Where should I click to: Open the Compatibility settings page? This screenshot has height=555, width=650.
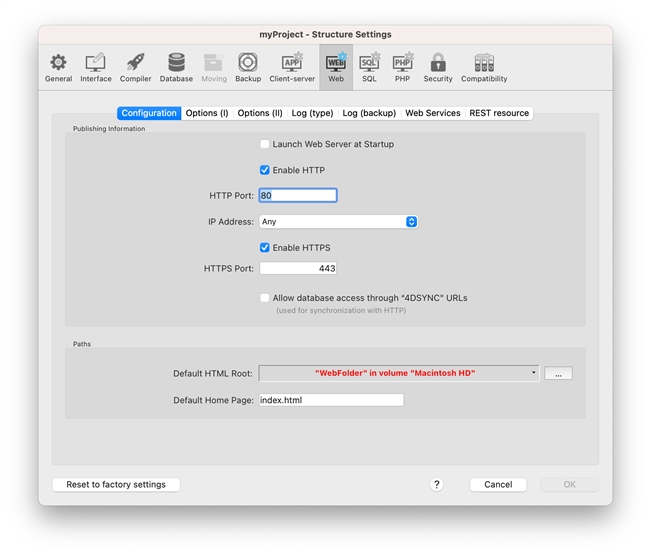pos(484,67)
